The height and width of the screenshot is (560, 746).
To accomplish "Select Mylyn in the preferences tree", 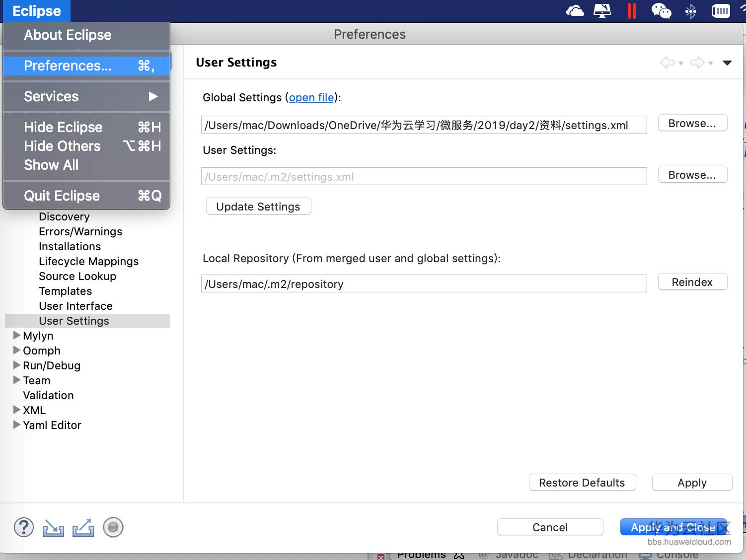I will pyautogui.click(x=38, y=336).
